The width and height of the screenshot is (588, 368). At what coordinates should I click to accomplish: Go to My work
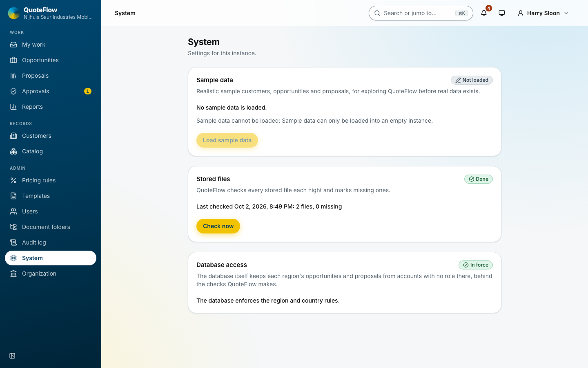pyautogui.click(x=51, y=45)
